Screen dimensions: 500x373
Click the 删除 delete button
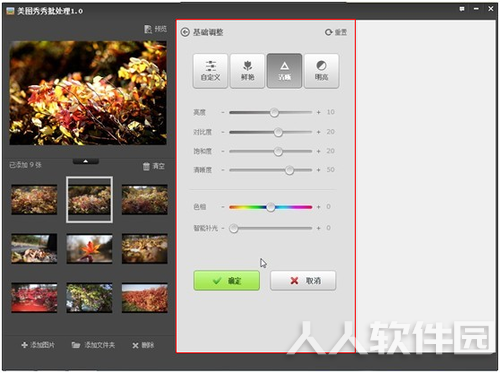[x=143, y=345]
